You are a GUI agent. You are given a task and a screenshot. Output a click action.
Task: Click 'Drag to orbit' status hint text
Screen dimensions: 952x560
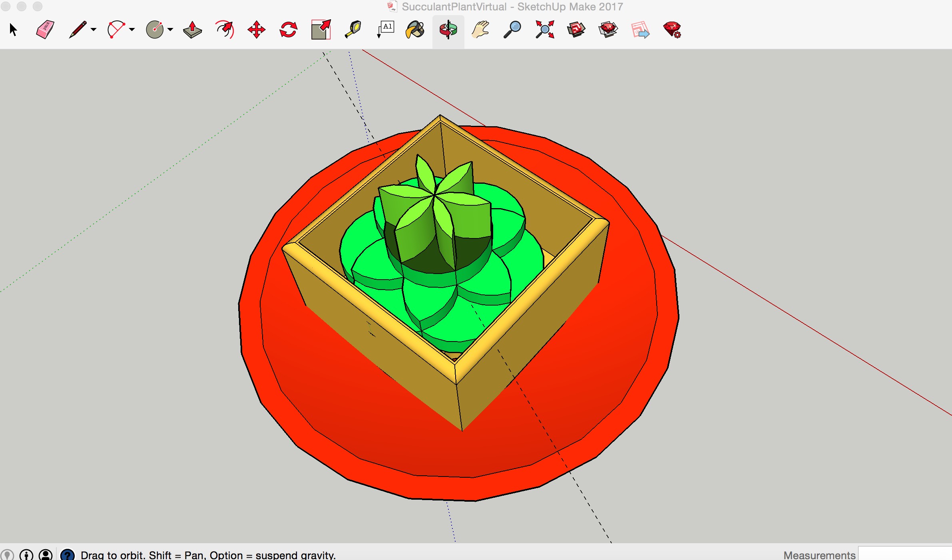(x=208, y=555)
